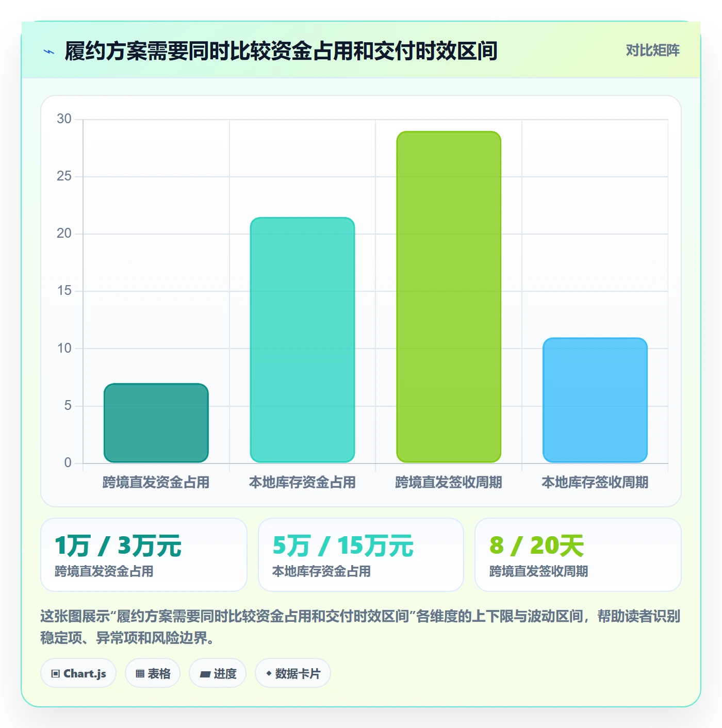
Task: Select the 表格 tag chip
Action: 153,673
